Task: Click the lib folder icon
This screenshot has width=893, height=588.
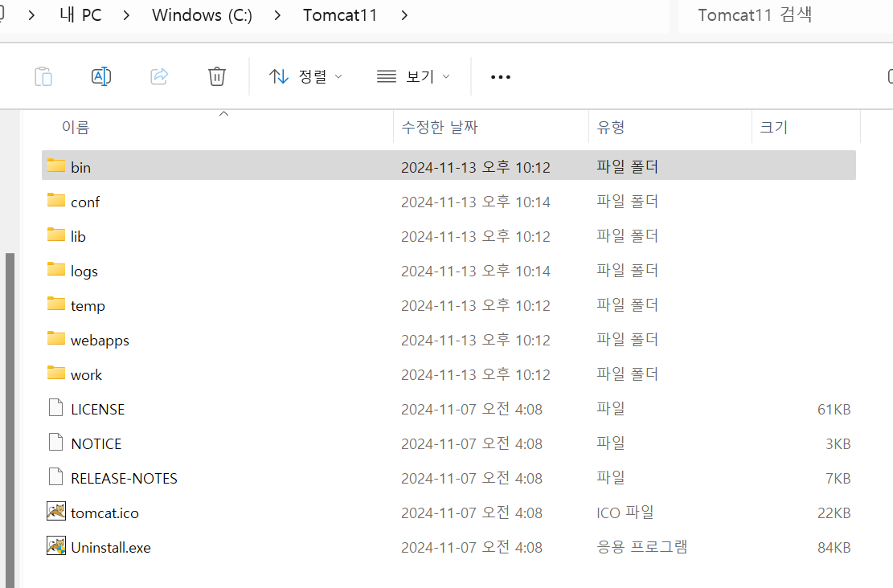Action: click(x=55, y=235)
